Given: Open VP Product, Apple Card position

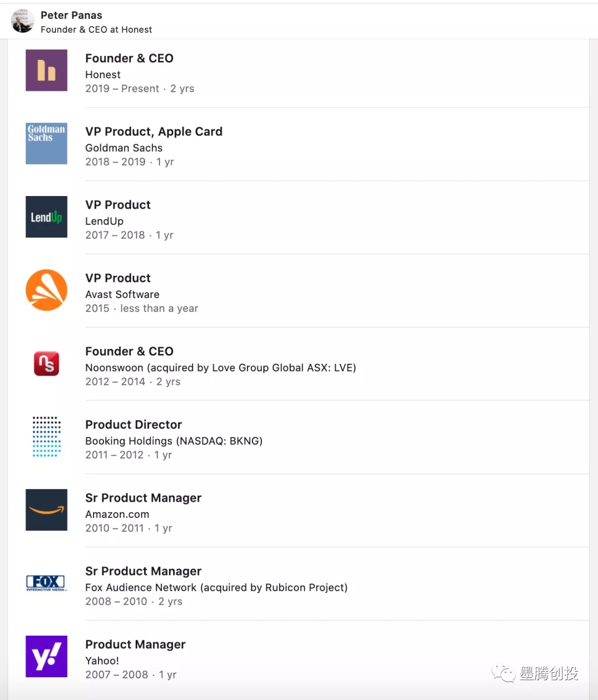Looking at the screenshot, I should tap(153, 131).
